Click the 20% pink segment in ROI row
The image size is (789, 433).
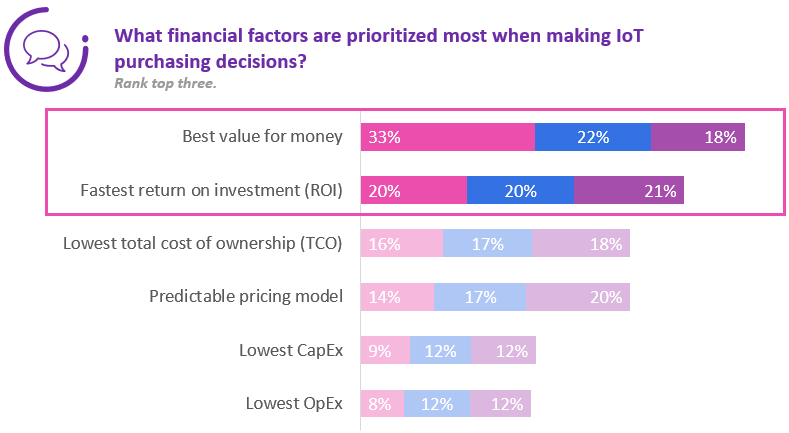tap(414, 190)
